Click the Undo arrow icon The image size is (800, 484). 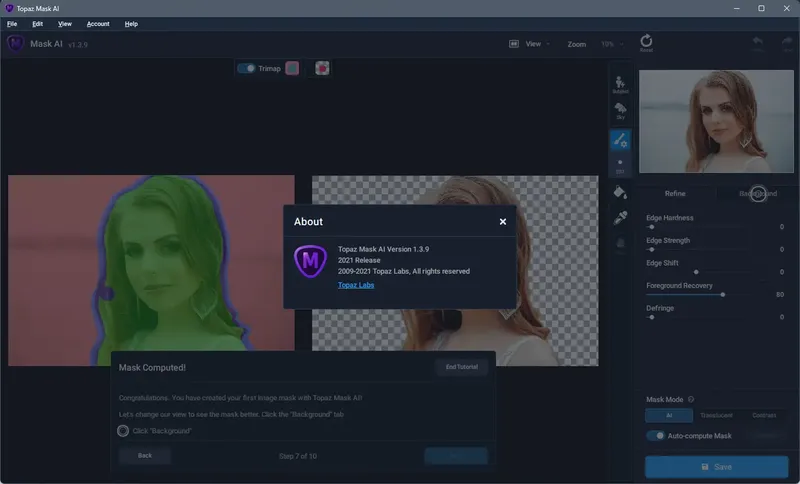(758, 43)
